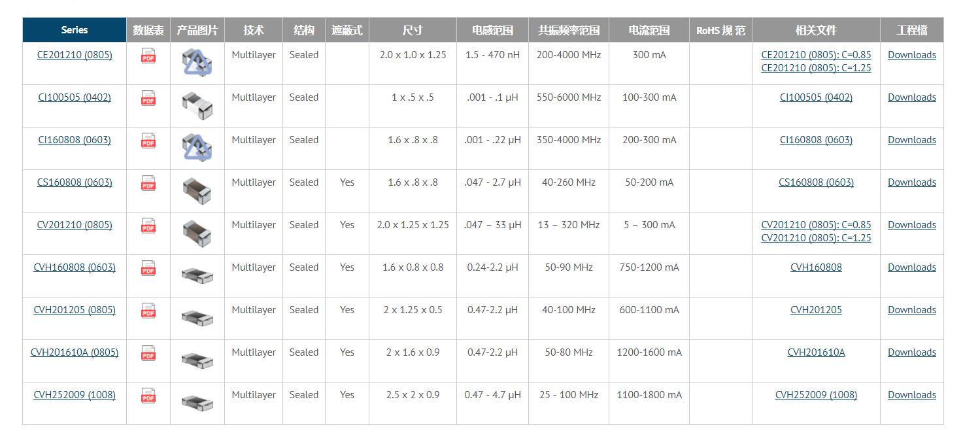
Task: Open PDF datasheet for CI100505 (0402)
Action: (148, 99)
